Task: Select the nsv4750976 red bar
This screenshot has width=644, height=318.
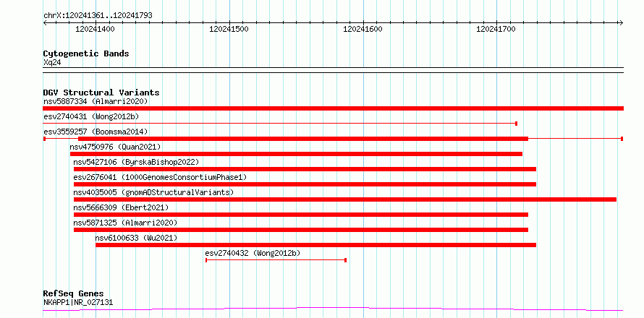Action: click(296, 154)
